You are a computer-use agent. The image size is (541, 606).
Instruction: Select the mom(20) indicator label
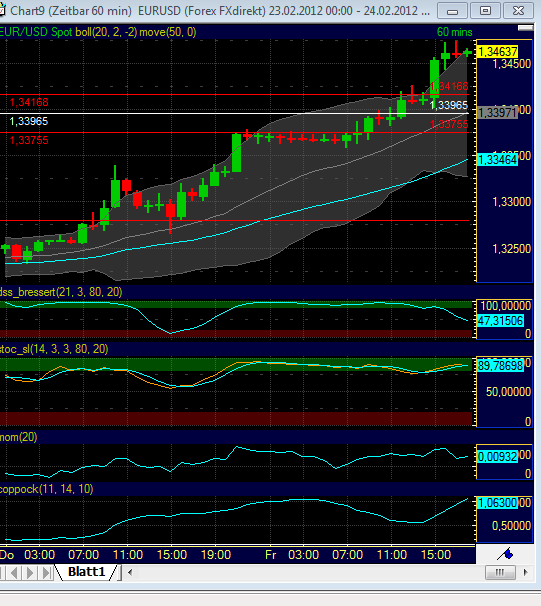click(19, 437)
